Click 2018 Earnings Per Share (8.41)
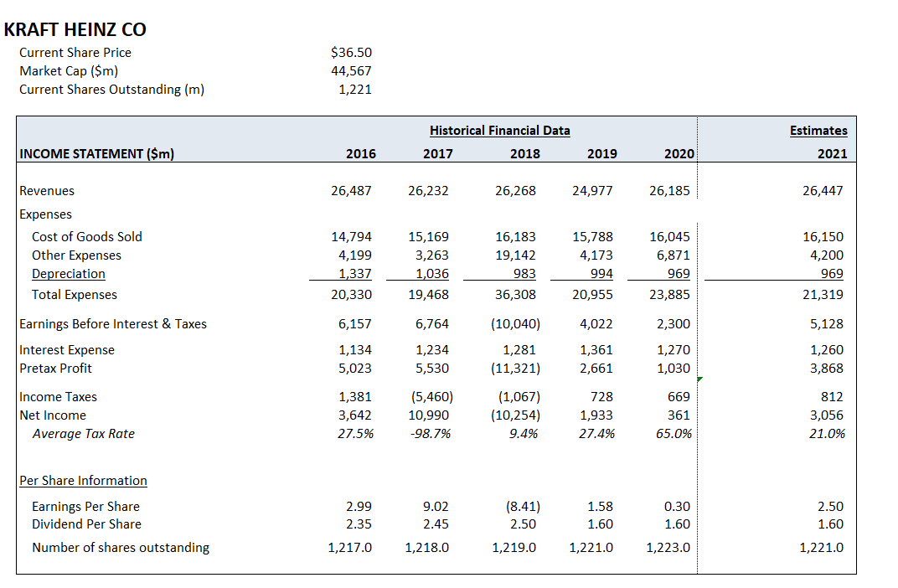The height and width of the screenshot is (588, 898). (523, 507)
